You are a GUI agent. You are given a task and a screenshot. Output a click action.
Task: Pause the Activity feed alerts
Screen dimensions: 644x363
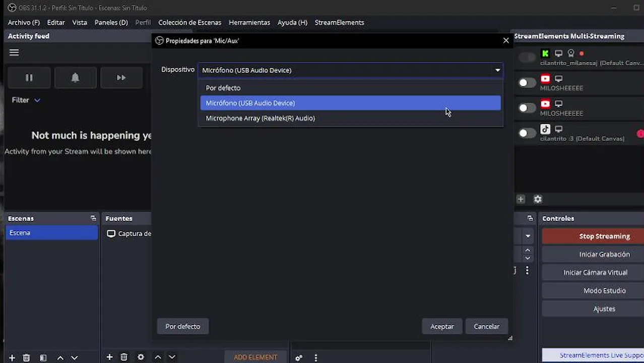pos(29,78)
